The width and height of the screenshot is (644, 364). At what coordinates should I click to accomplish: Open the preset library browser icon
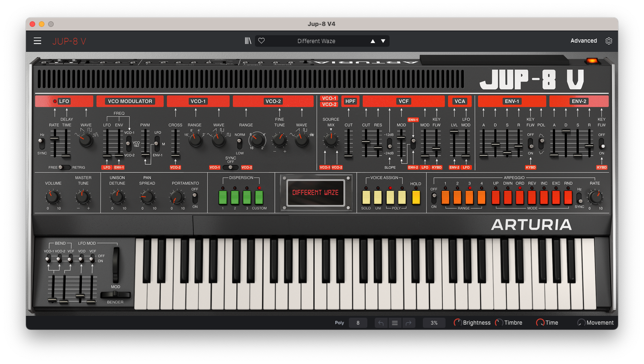tap(248, 41)
